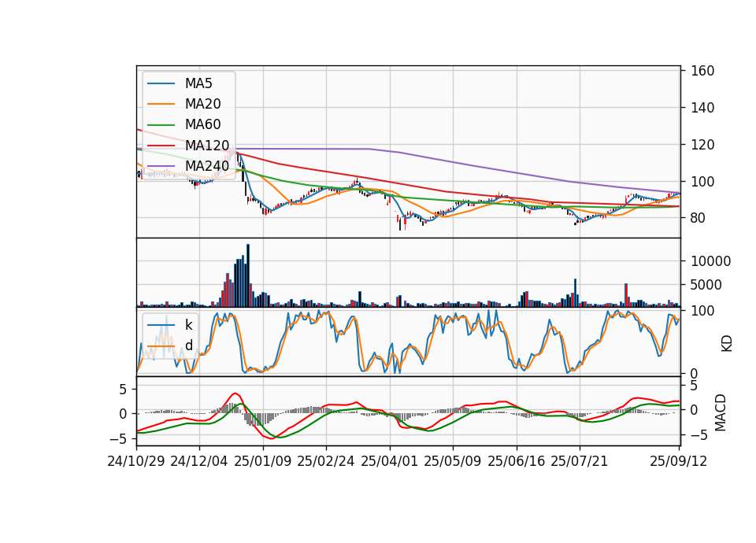Click the 25/01/09 date axis label

tap(263, 461)
